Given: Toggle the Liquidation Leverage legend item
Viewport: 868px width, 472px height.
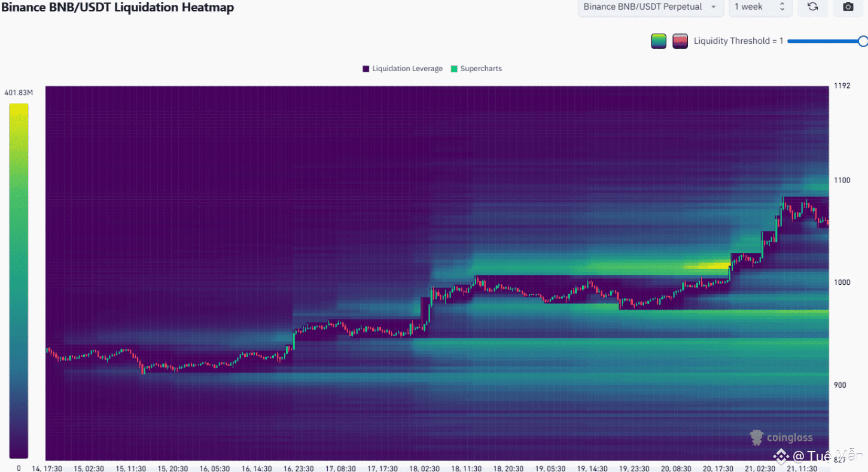Looking at the screenshot, I should 403,69.
